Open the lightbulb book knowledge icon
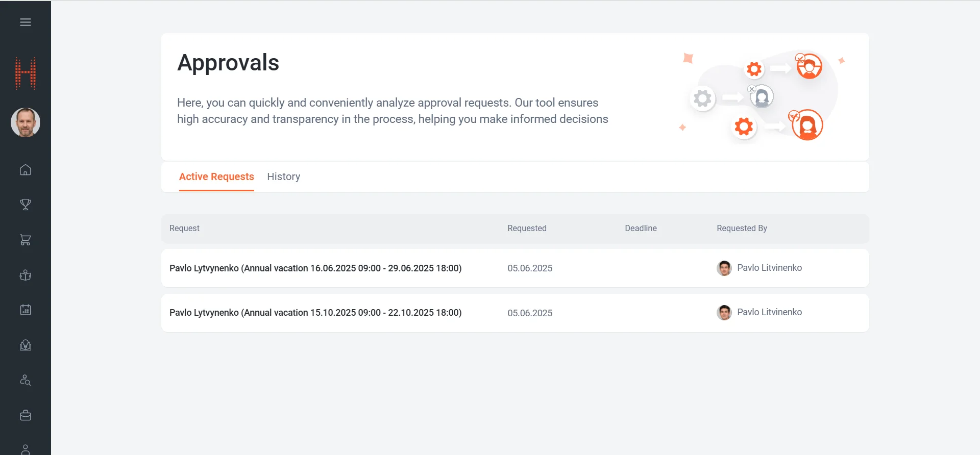 coord(26,345)
